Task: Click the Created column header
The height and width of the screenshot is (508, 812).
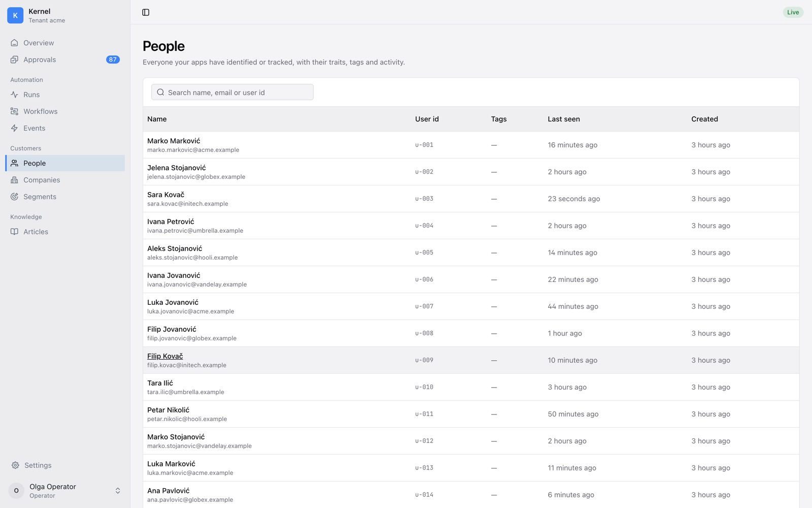Action: [704, 119]
